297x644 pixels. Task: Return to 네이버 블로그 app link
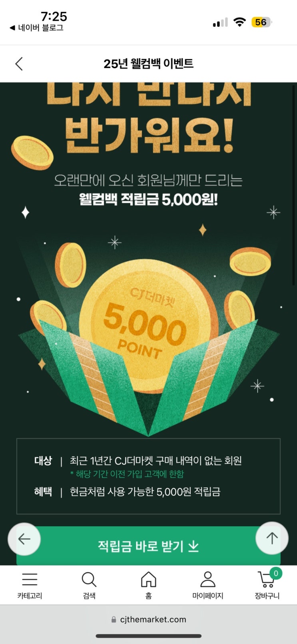pyautogui.click(x=36, y=28)
